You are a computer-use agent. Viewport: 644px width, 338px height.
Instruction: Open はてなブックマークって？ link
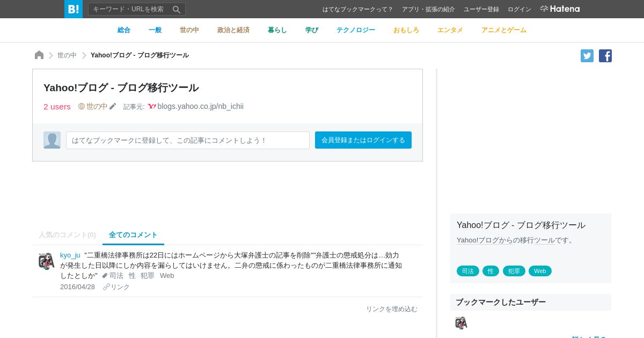tap(358, 9)
